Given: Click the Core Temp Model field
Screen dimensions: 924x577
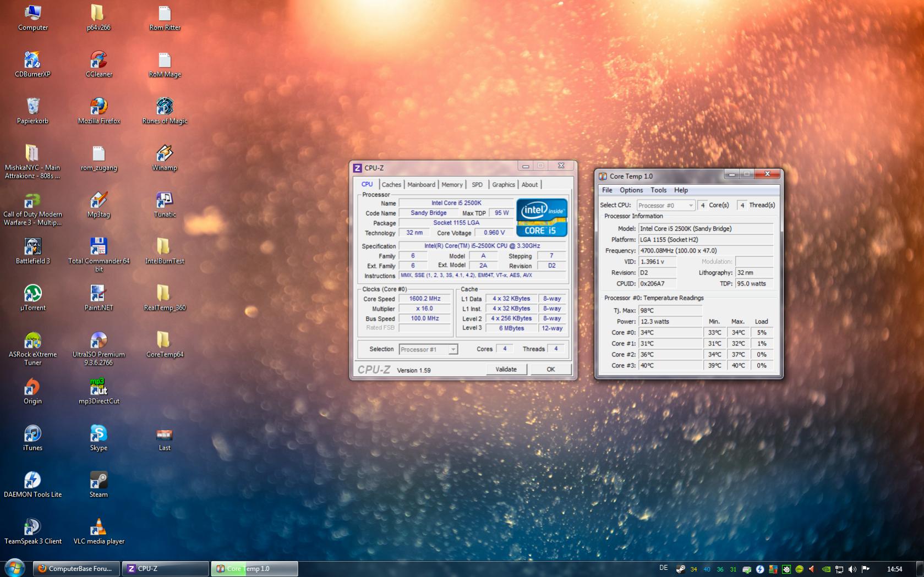Looking at the screenshot, I should [x=706, y=229].
